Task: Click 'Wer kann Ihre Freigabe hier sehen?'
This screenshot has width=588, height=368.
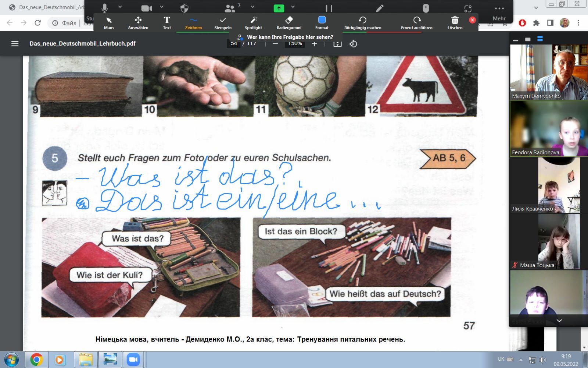Action: (x=290, y=37)
